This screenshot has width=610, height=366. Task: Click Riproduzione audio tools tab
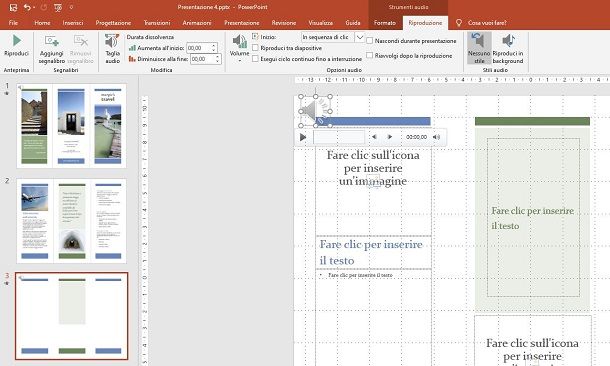coord(425,23)
